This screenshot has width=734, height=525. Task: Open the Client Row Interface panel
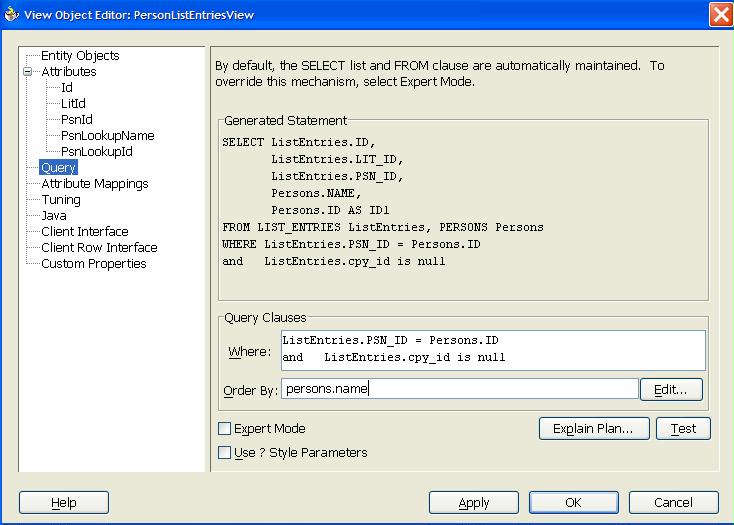click(99, 247)
